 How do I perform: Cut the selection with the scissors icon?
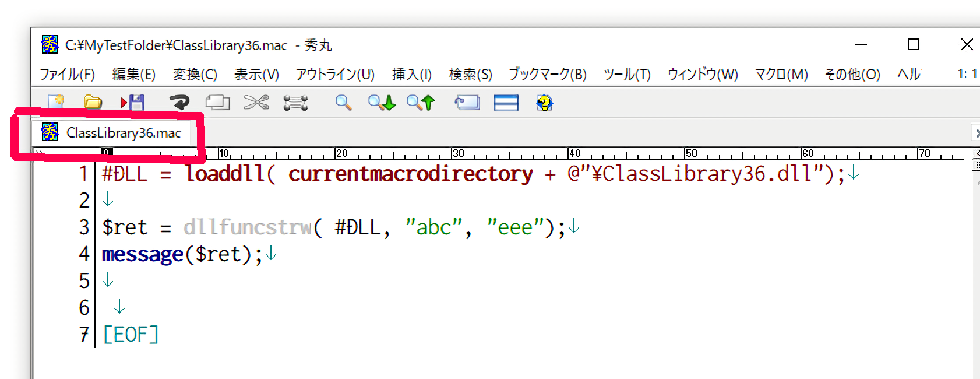point(256,103)
